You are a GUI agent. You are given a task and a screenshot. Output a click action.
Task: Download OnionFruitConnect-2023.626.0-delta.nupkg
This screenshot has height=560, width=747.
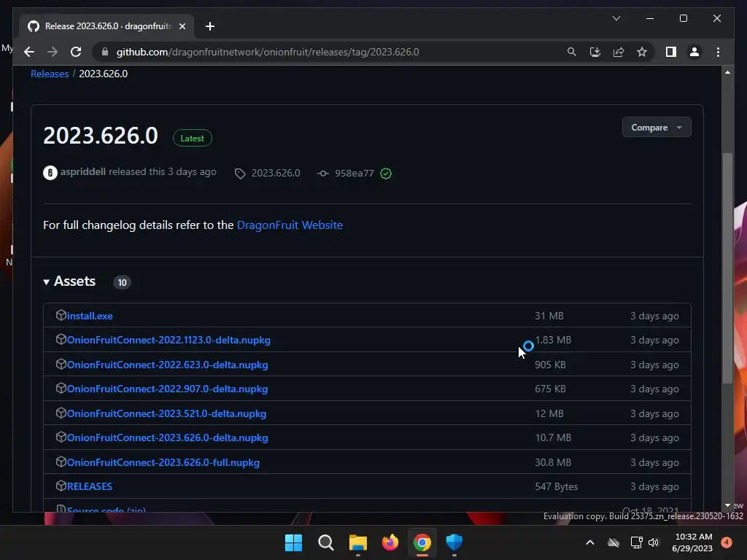coord(167,437)
